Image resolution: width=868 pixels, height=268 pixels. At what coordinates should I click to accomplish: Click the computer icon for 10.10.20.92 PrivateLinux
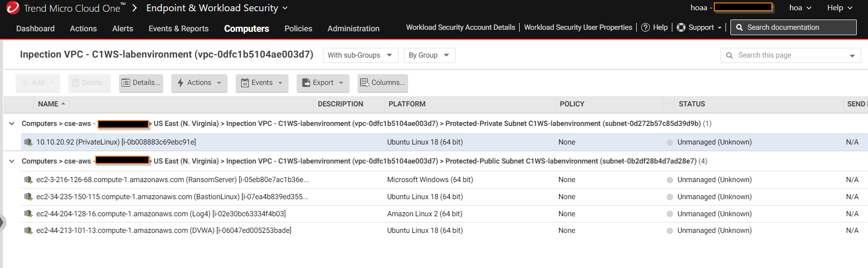click(28, 142)
